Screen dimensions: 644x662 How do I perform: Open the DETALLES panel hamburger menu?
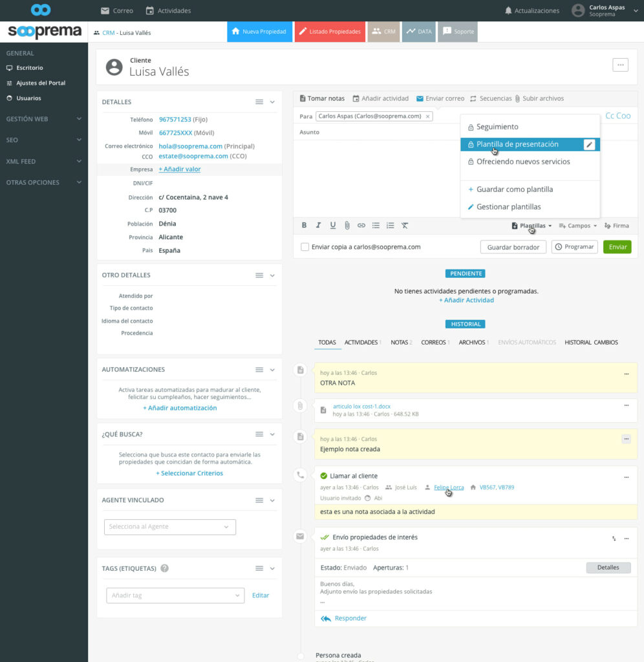[259, 101]
